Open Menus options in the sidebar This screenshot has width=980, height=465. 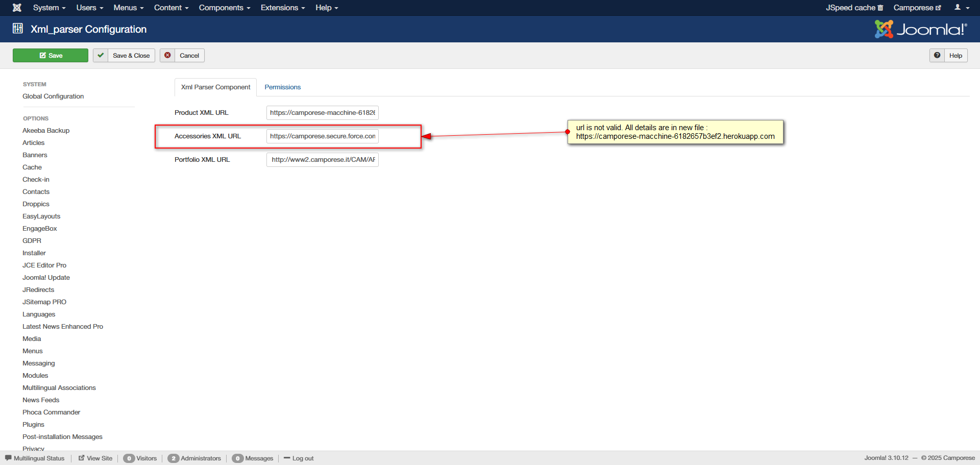point(33,351)
